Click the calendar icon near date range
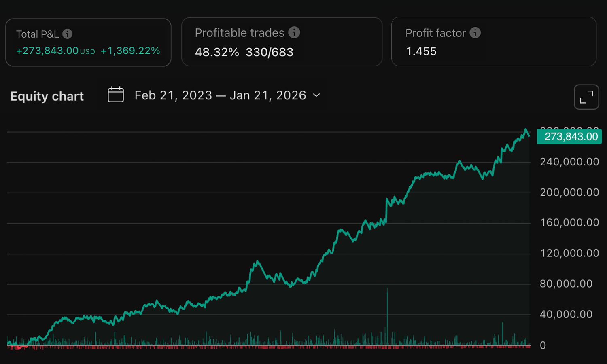Viewport: 607px width, 364px height. [116, 95]
